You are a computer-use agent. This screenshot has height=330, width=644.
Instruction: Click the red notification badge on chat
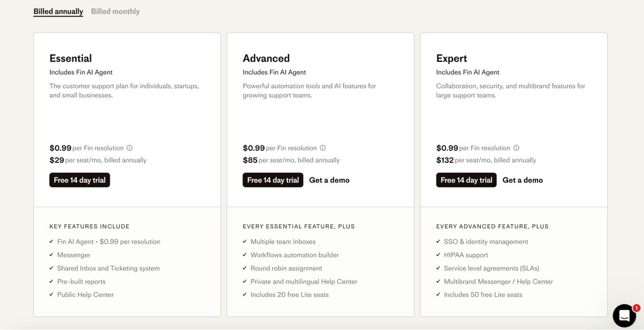click(x=636, y=308)
